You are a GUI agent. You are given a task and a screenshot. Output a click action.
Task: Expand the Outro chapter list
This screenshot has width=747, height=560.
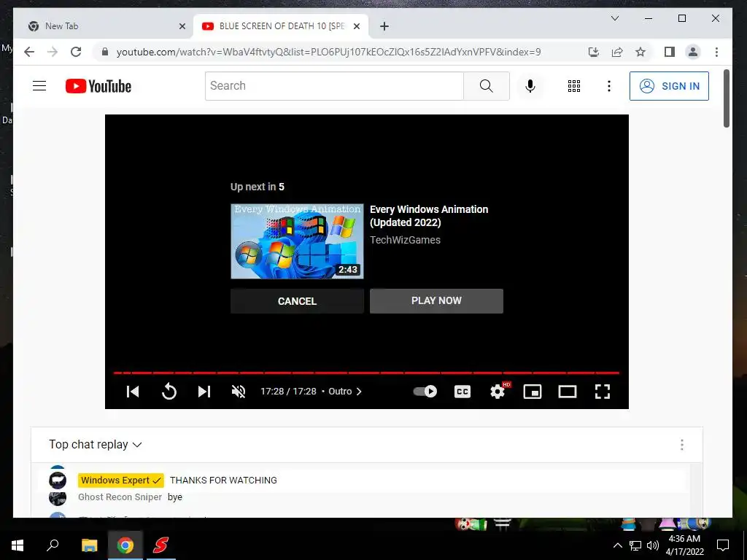click(345, 392)
